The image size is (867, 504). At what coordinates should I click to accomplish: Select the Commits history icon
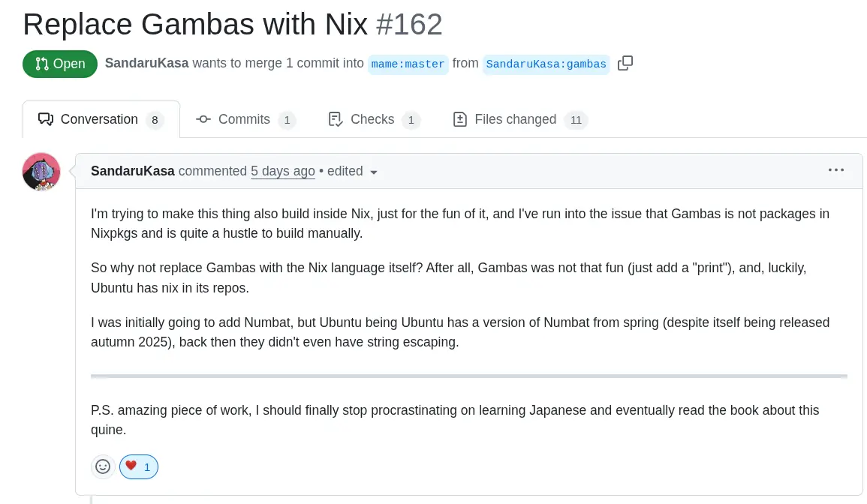(x=203, y=119)
